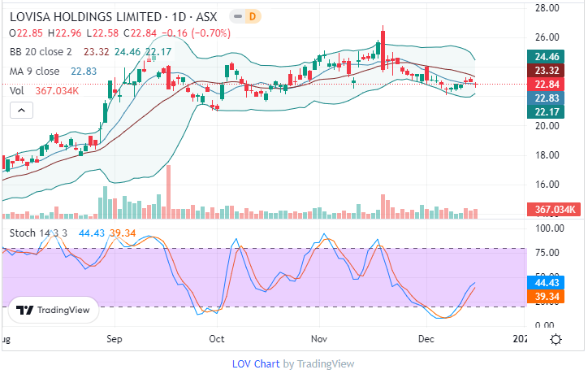588x374 pixels.
Task: Click the red 22.84 current price label
Action: [x=556, y=85]
